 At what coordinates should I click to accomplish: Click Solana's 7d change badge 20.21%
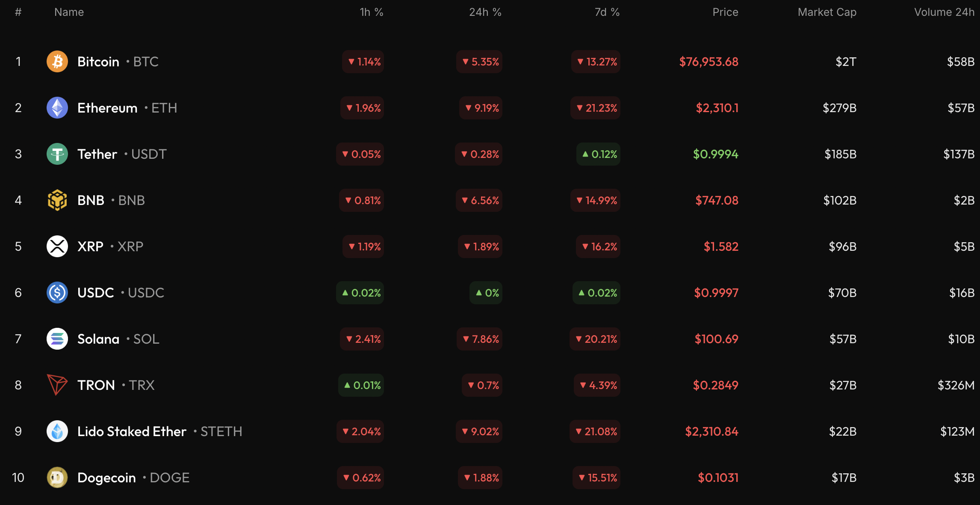click(595, 339)
